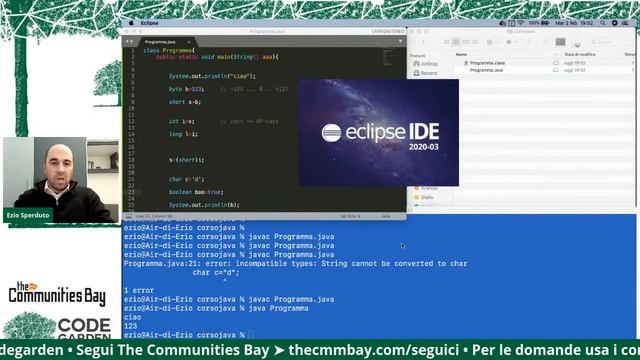Viewport: 640px width, 360px height.
Task: Close the Programma.java tab
Action: pyautogui.click(x=189, y=42)
